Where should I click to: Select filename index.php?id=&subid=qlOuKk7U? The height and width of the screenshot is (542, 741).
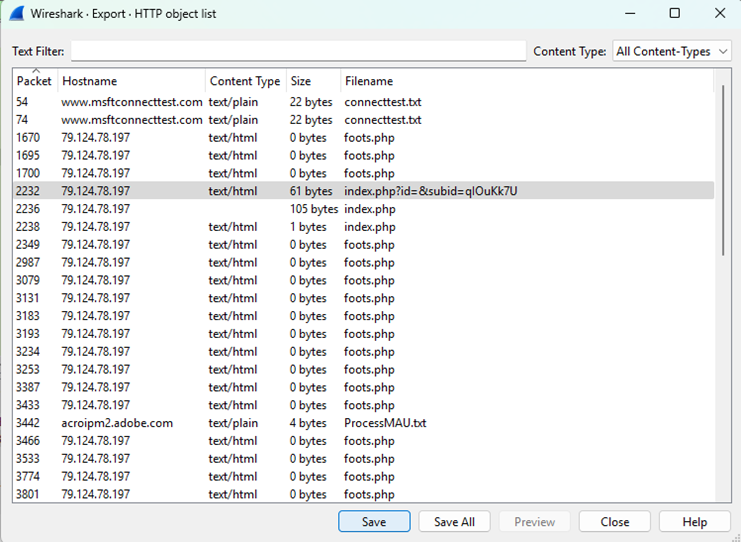[431, 191]
